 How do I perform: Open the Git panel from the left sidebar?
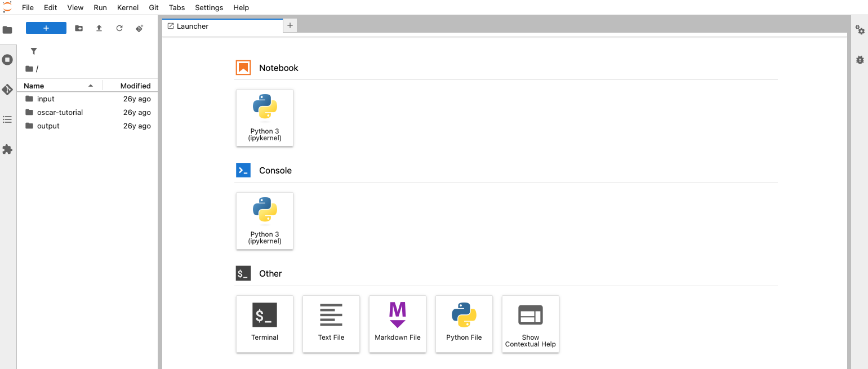pyautogui.click(x=8, y=89)
